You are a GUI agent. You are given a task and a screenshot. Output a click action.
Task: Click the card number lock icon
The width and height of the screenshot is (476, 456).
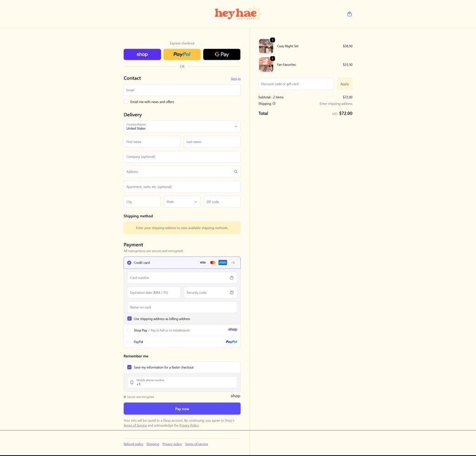pos(231,278)
